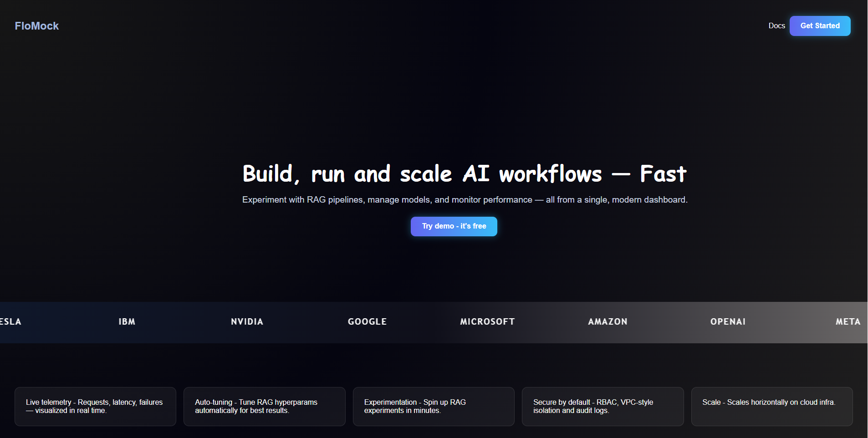The height and width of the screenshot is (438, 868).
Task: Choose the AMAZON logo
Action: [x=608, y=322]
